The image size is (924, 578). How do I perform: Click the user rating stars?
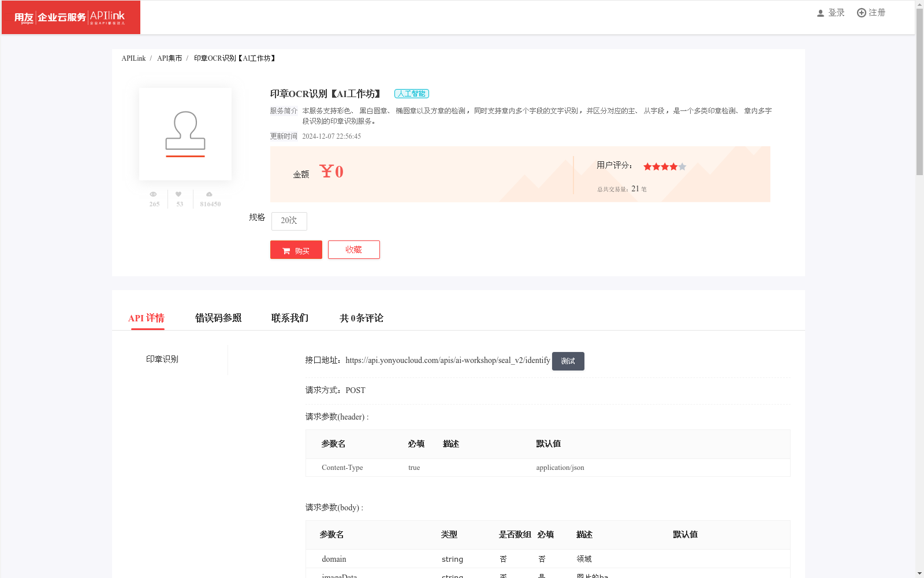click(x=665, y=166)
